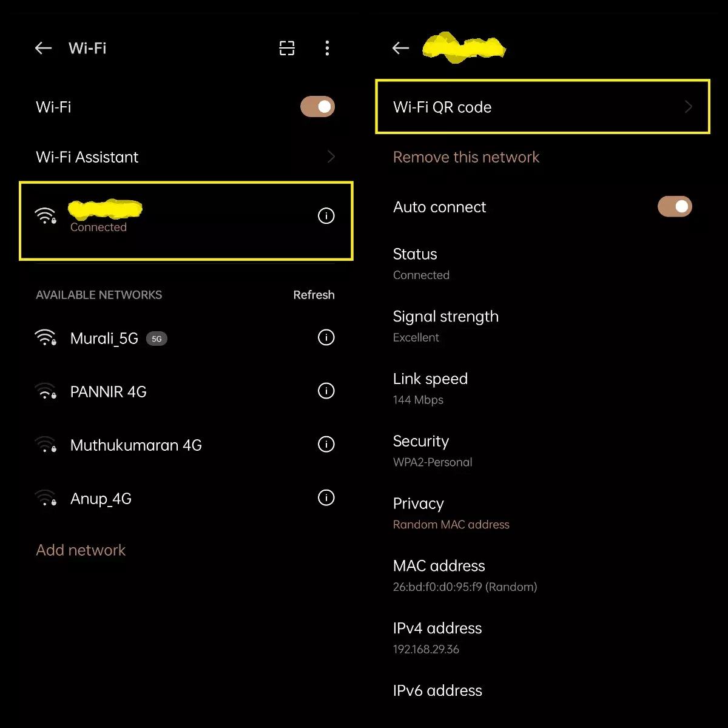Open info icon for Anup_4G
The image size is (728, 728).
tap(326, 498)
